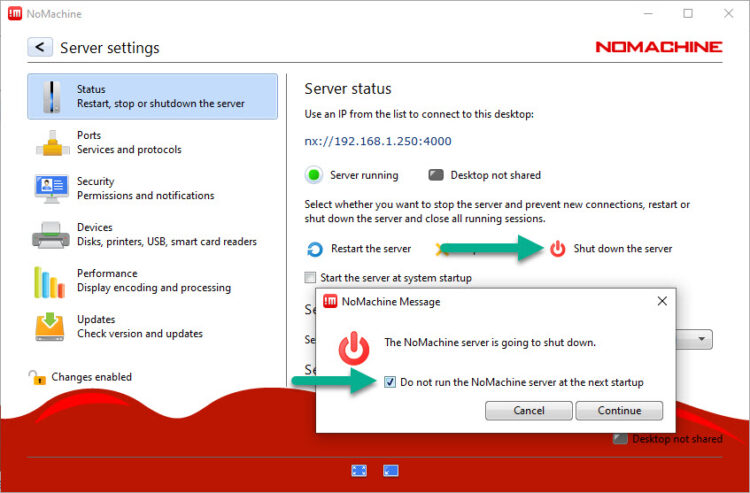Click the nx://192.168.1.250:4000 address link
The image size is (750, 493).
click(378, 141)
